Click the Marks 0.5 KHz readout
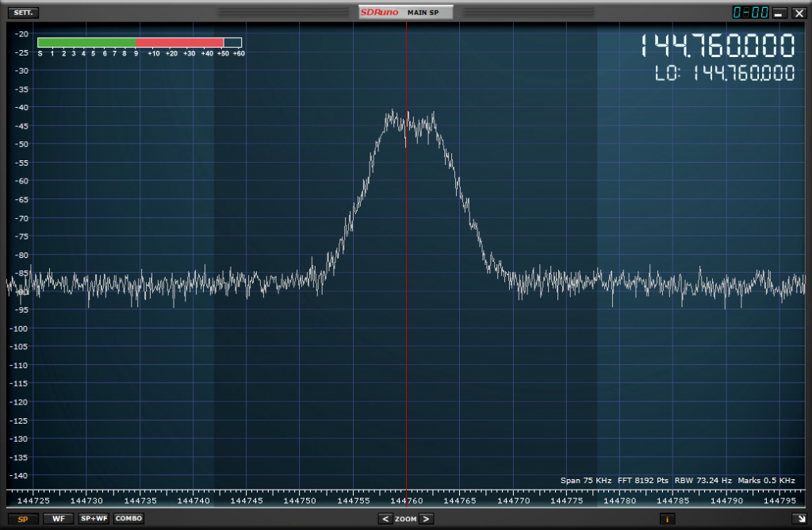Screen dimensions: 812x530 pos(766,480)
